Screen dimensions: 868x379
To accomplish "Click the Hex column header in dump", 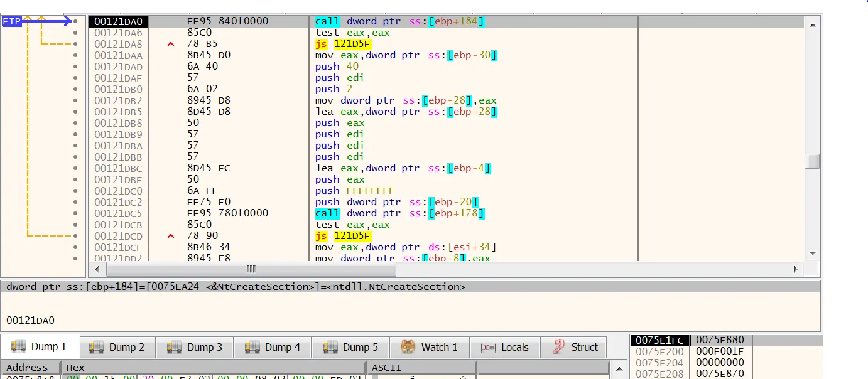I will [214, 368].
